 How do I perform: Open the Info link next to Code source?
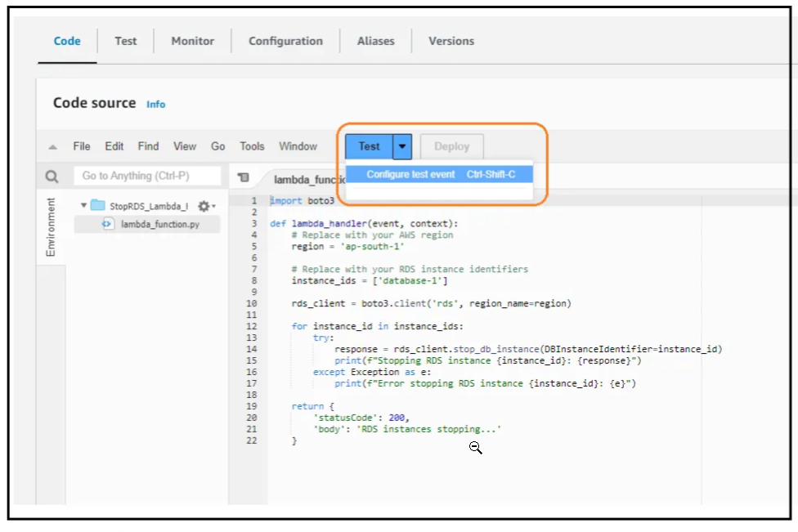[x=155, y=104]
